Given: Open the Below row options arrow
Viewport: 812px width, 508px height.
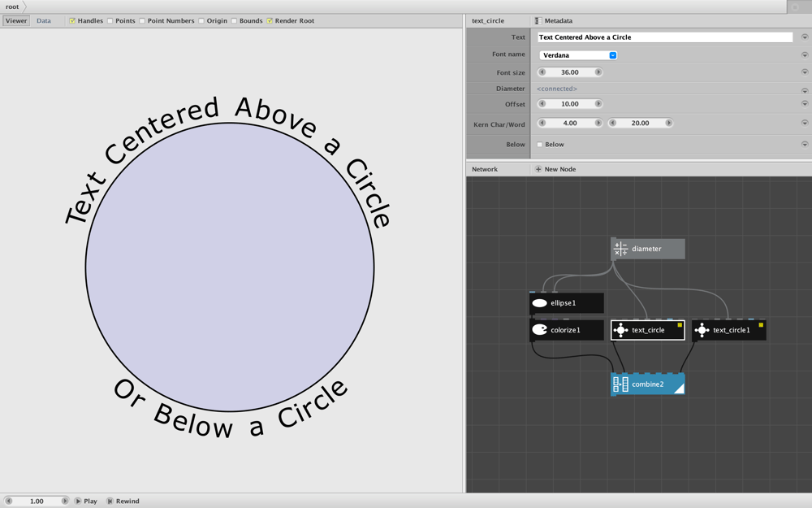Looking at the screenshot, I should (x=805, y=144).
